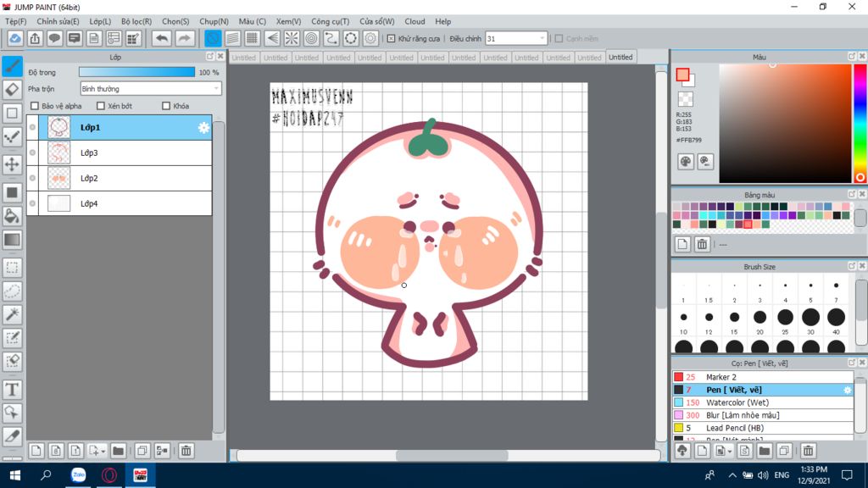Toggle visibility of layer Lớp2
Image resolution: width=868 pixels, height=488 pixels.
(33, 178)
